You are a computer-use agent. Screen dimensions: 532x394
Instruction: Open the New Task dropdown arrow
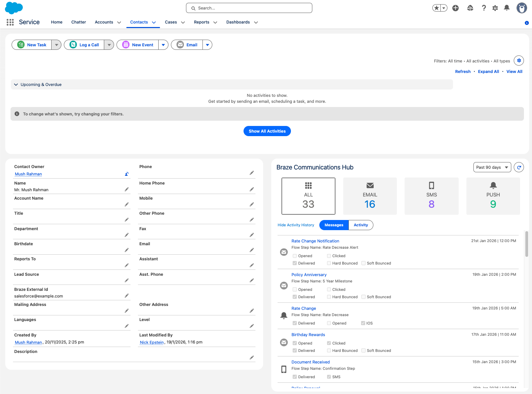point(56,45)
